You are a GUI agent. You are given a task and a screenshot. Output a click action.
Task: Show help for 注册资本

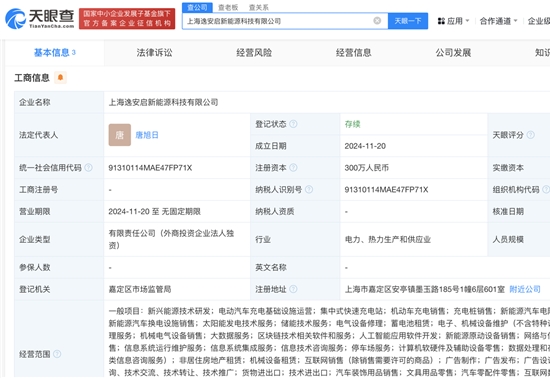coord(293,168)
